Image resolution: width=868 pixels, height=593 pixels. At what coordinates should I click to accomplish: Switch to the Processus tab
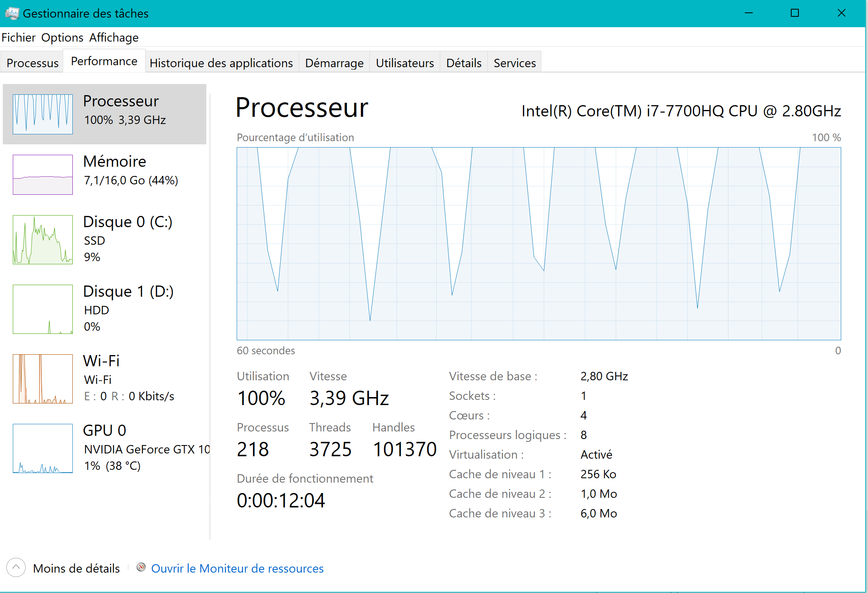[x=32, y=63]
